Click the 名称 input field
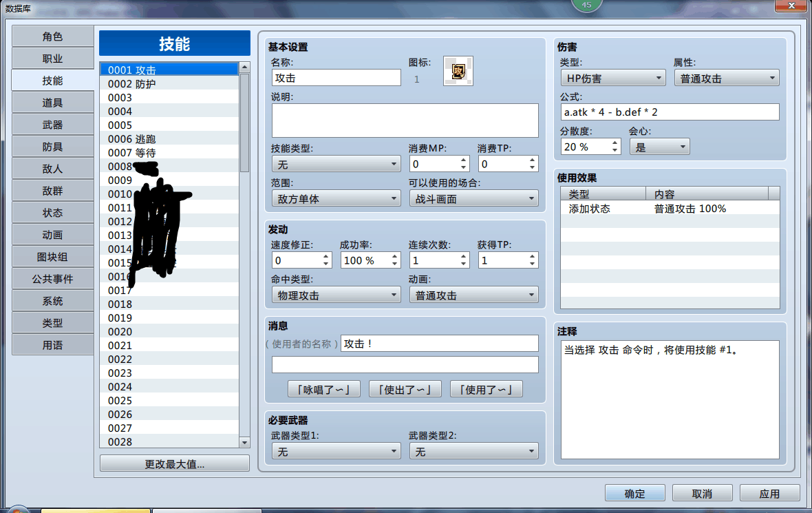The width and height of the screenshot is (812, 513). (x=336, y=78)
